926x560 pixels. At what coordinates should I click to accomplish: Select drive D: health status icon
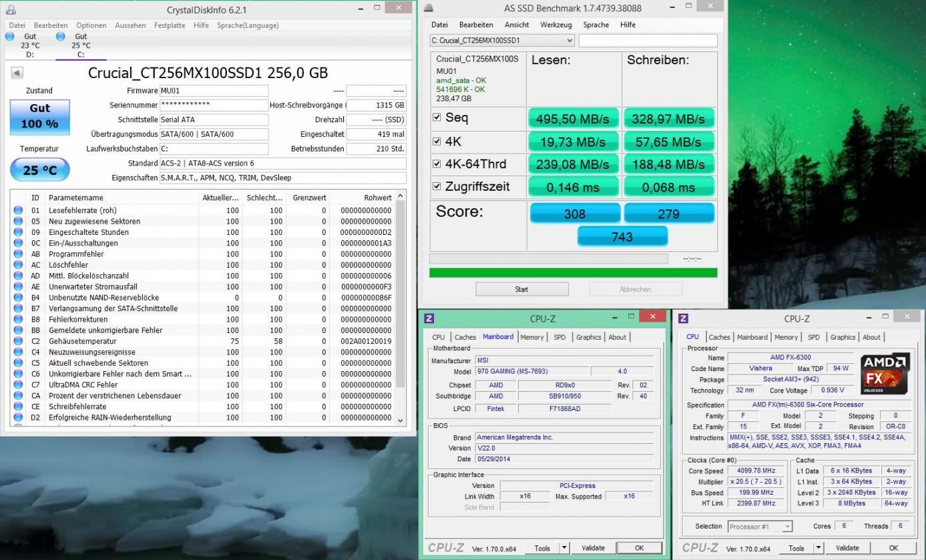10,37
